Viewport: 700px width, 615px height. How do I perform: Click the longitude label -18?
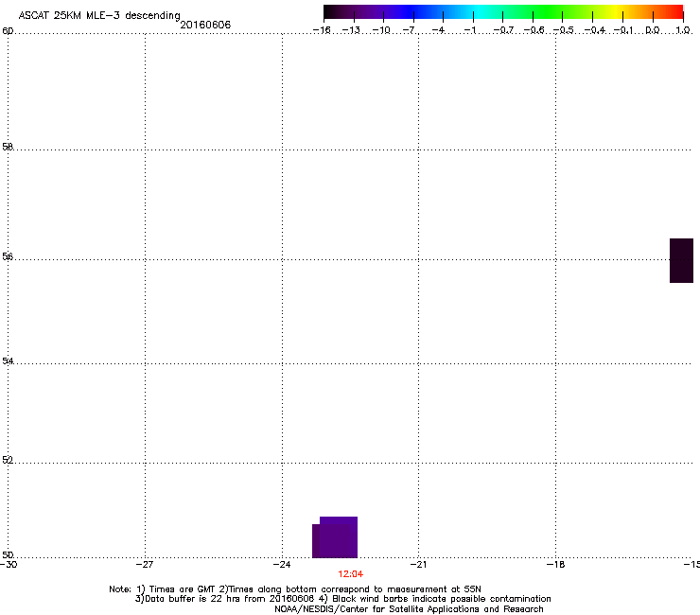point(555,565)
